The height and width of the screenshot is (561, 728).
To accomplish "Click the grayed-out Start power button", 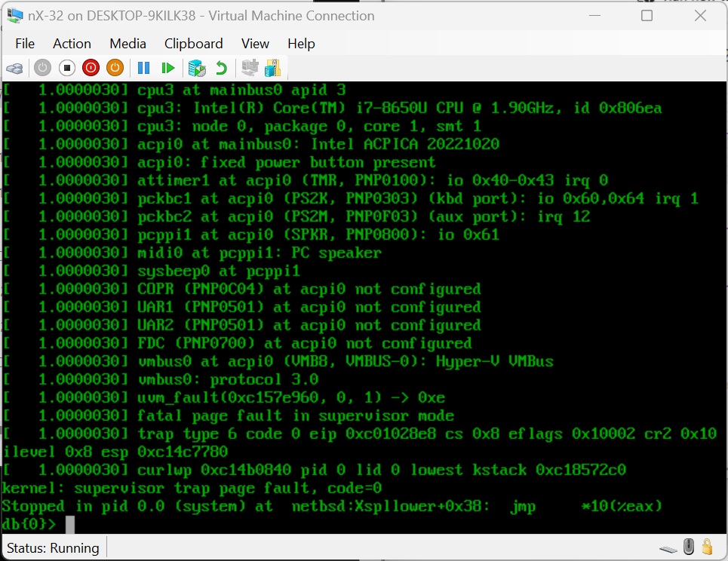I will [x=42, y=68].
